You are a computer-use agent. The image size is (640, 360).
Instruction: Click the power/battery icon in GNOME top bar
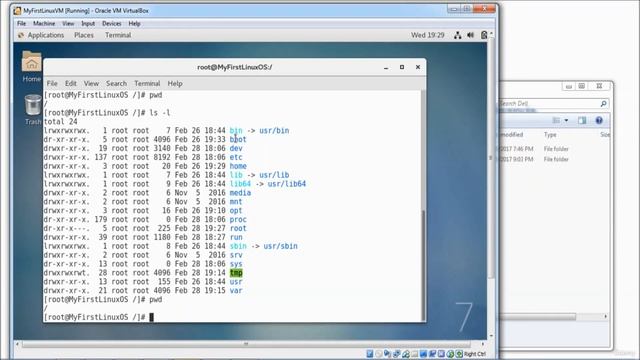[484, 35]
